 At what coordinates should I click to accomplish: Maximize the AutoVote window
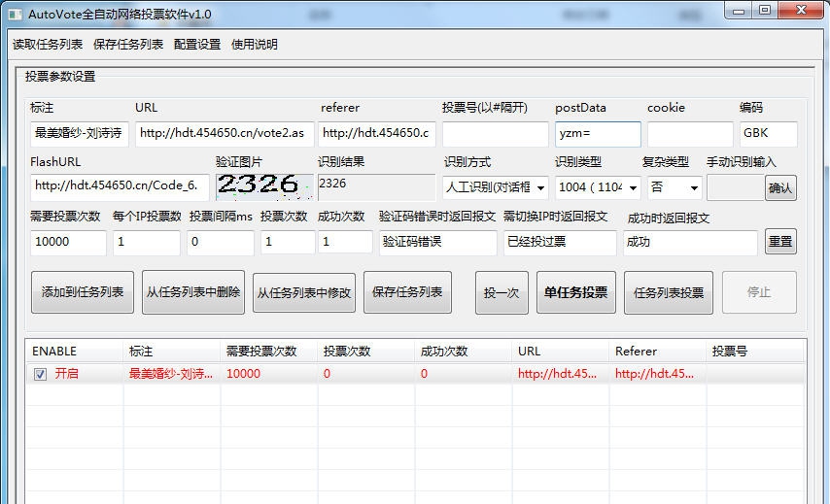click(765, 11)
